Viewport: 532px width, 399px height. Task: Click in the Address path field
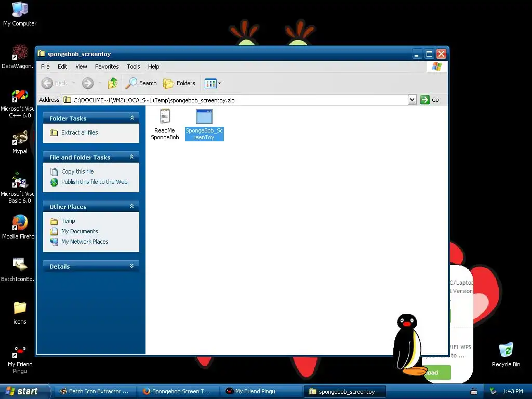click(235, 100)
